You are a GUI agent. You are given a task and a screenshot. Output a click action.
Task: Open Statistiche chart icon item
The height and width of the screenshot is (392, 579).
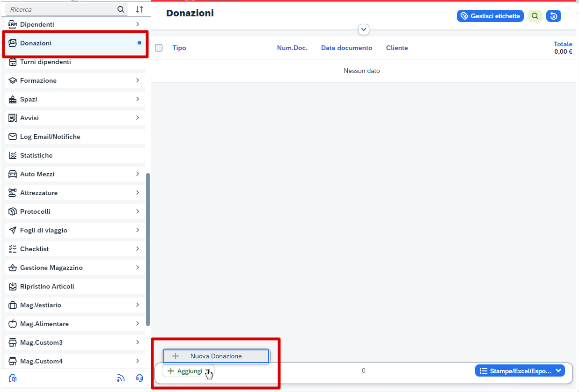coord(37,155)
